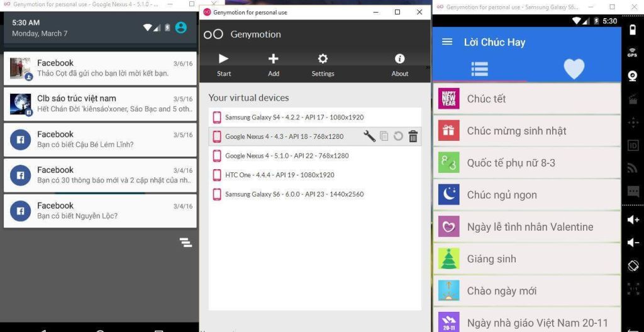
Task: Click the Thảo Cọt profile thumbnail
Action: tap(21, 68)
